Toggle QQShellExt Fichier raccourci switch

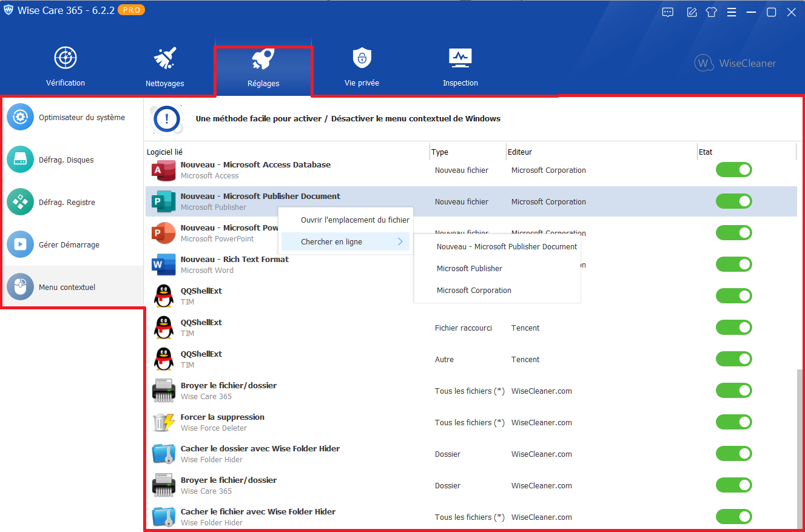[734, 328]
